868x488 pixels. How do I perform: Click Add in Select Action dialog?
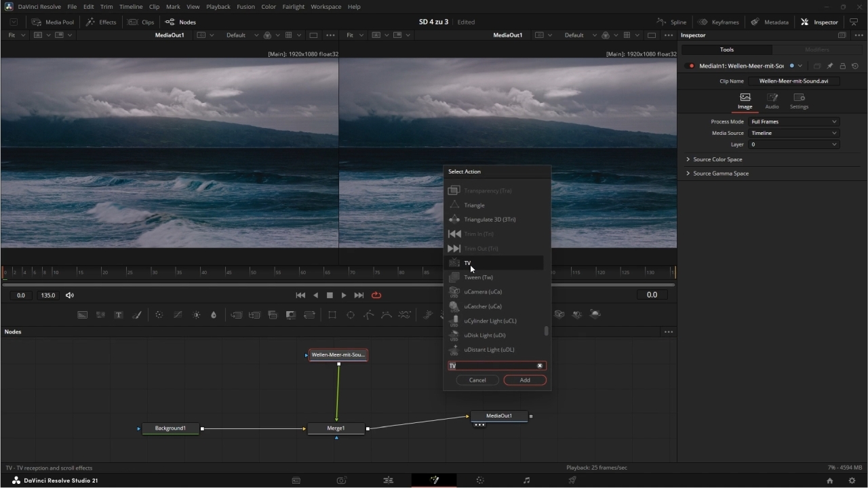coord(525,380)
